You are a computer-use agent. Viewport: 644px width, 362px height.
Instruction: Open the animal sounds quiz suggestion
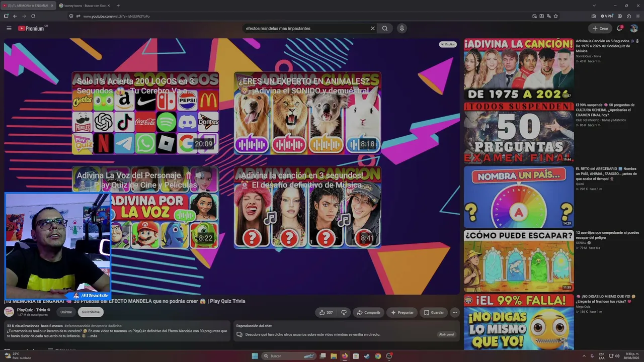(x=307, y=113)
